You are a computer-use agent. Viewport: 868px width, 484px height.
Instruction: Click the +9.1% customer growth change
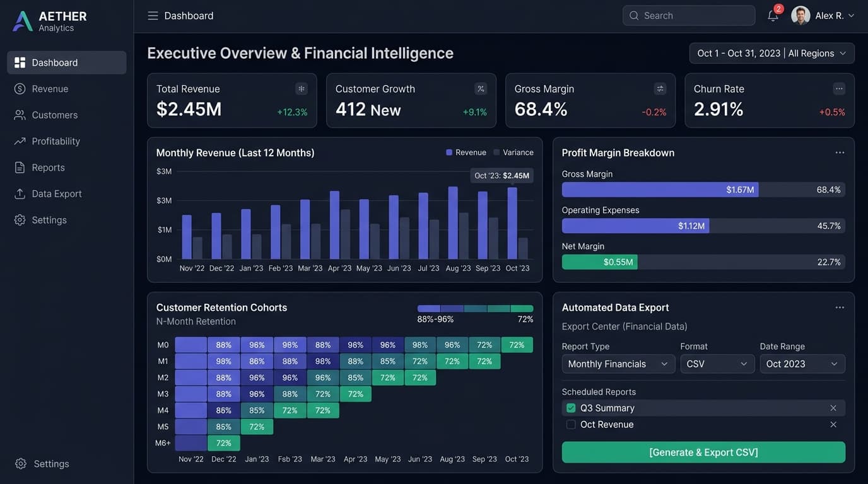coord(475,112)
